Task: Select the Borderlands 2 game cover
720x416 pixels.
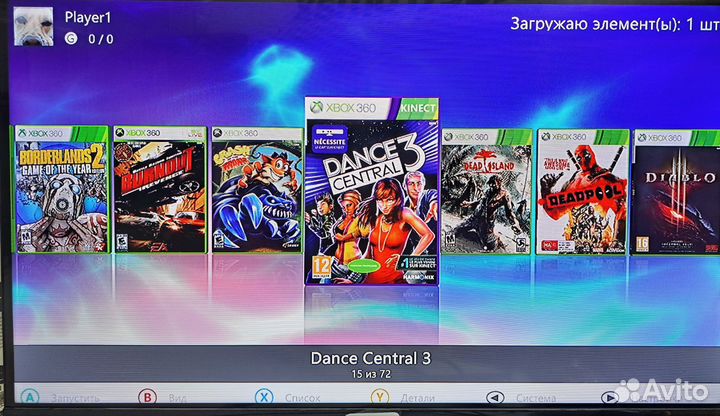Action: pos(62,189)
